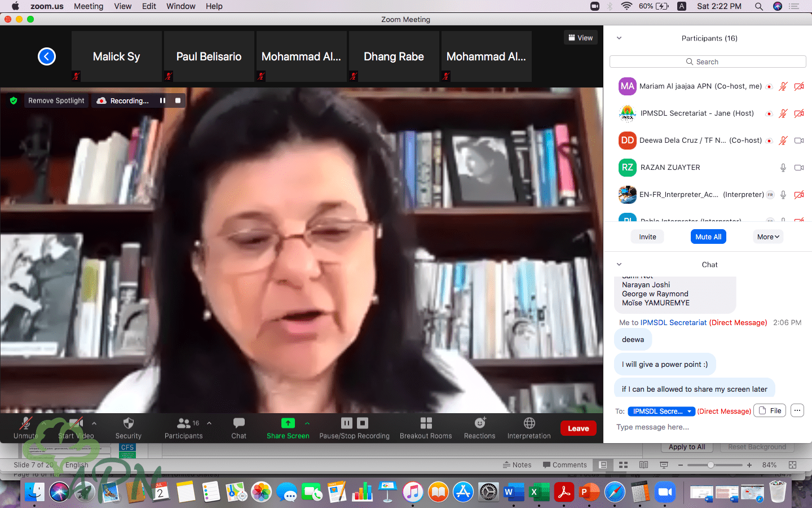
Task: Expand video options arrow next to Start Video
Action: [x=94, y=423]
